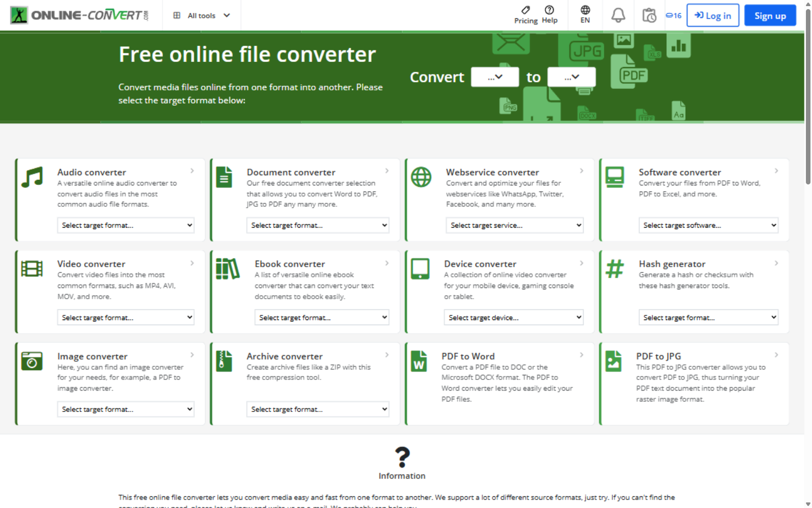This screenshot has height=508, width=812.
Task: Open the notifications bell
Action: [x=618, y=15]
